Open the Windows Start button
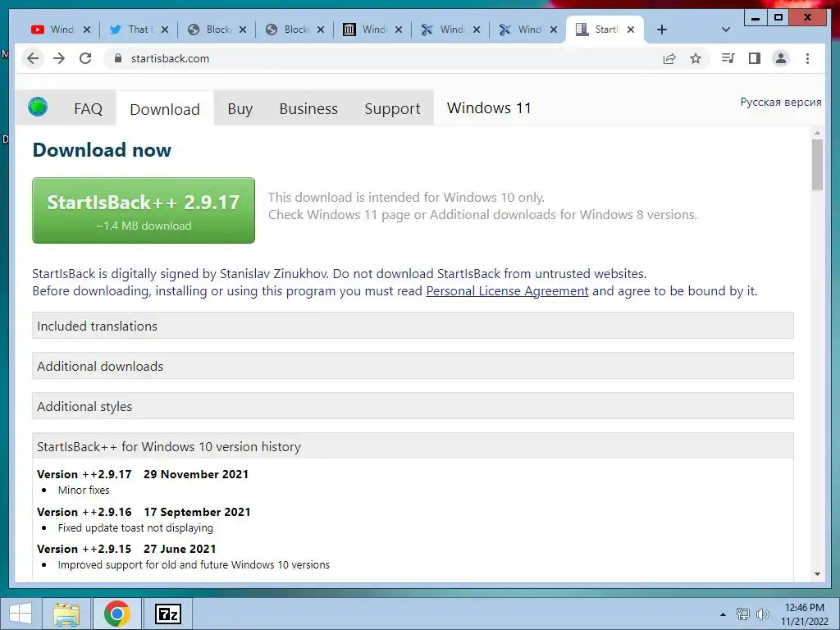This screenshot has height=630, width=840. (21, 614)
